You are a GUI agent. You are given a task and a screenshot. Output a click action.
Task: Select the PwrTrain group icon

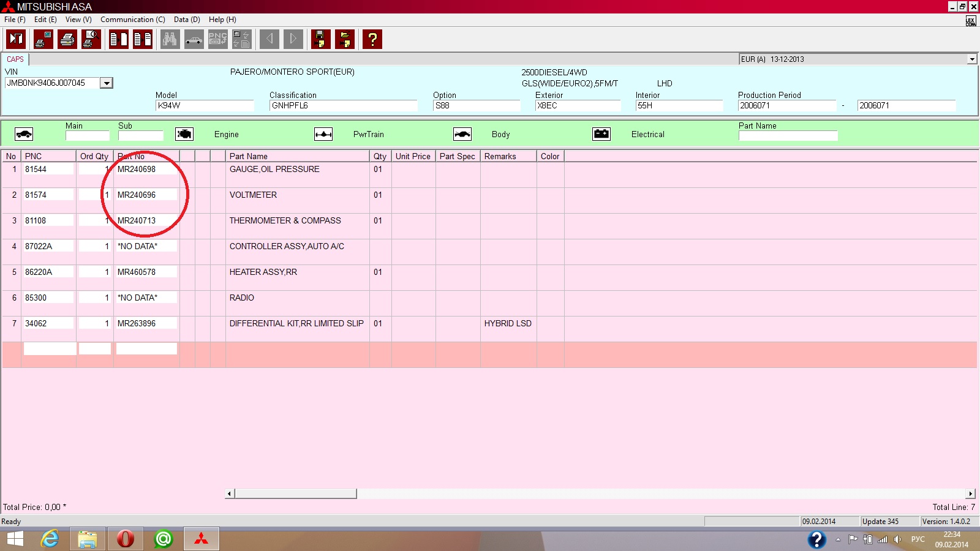point(323,134)
